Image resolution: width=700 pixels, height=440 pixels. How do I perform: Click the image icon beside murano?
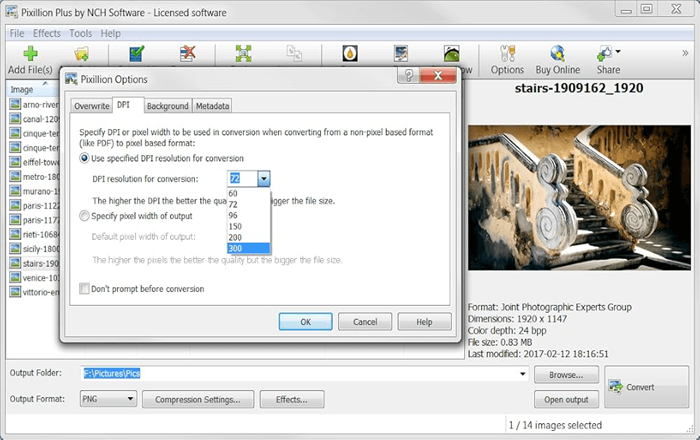coord(15,191)
